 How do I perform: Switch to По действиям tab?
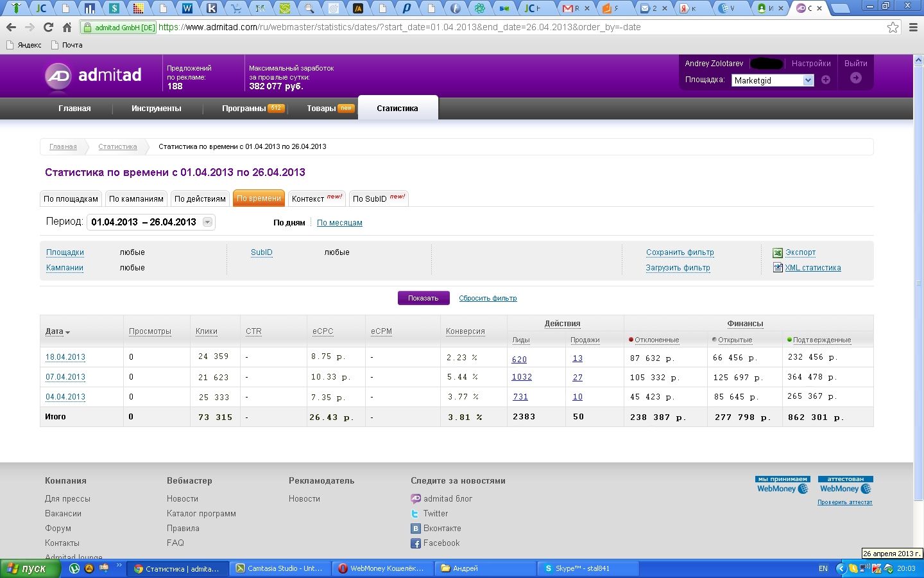pyautogui.click(x=200, y=198)
